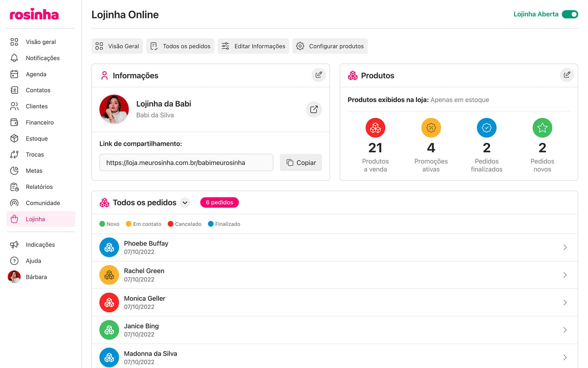Filter orders by green Novo status

tap(109, 224)
